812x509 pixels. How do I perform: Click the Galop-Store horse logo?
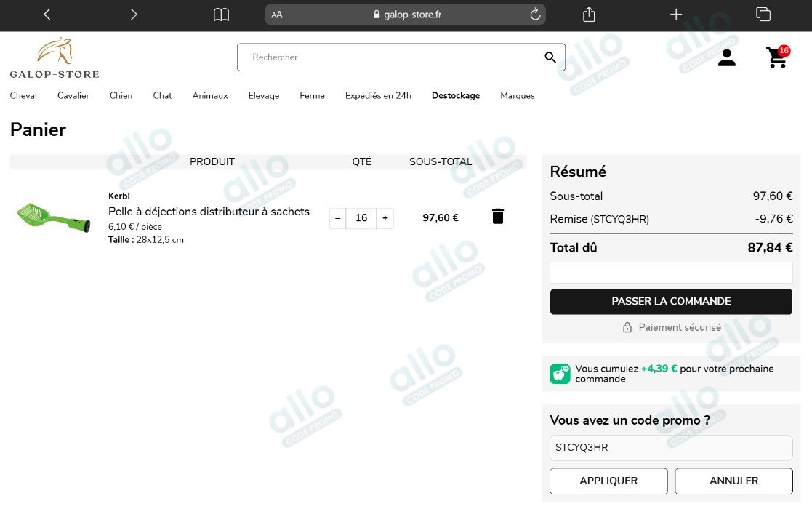coord(55,57)
